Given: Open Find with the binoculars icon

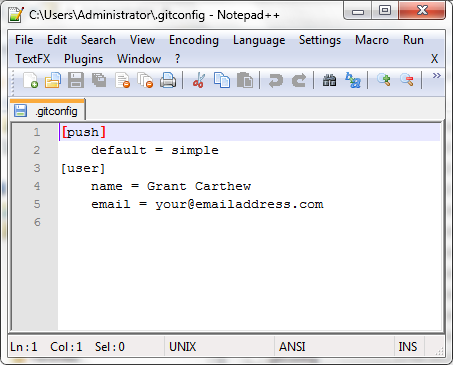Looking at the screenshot, I should coord(329,80).
